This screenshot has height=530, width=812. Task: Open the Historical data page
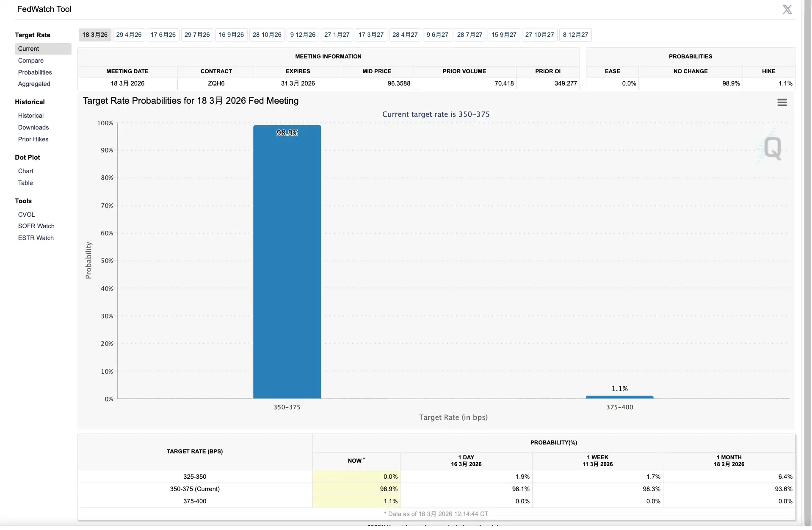point(30,116)
